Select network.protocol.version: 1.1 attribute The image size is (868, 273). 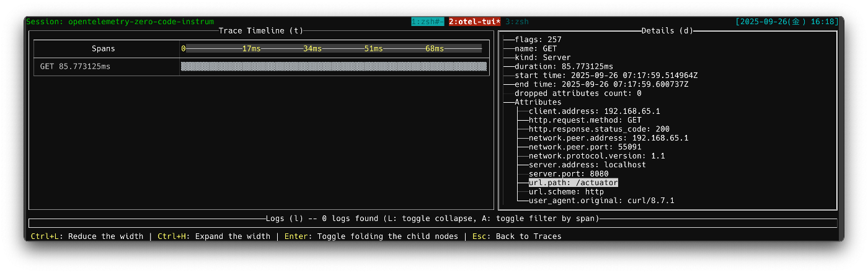(x=597, y=156)
